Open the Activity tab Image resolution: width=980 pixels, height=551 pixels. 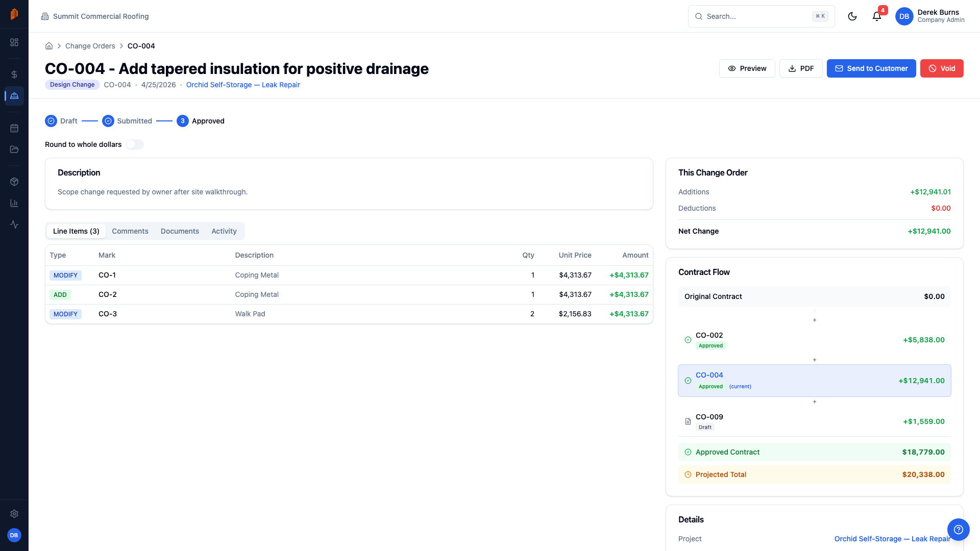pyautogui.click(x=224, y=231)
